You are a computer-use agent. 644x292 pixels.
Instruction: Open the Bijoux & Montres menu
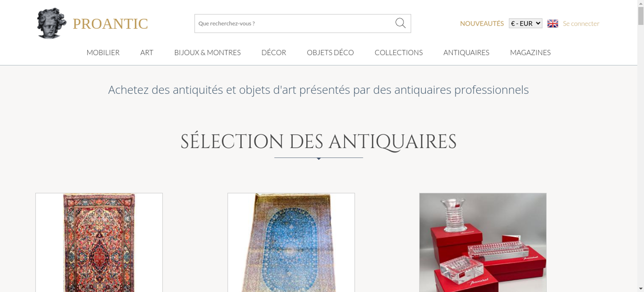[207, 52]
